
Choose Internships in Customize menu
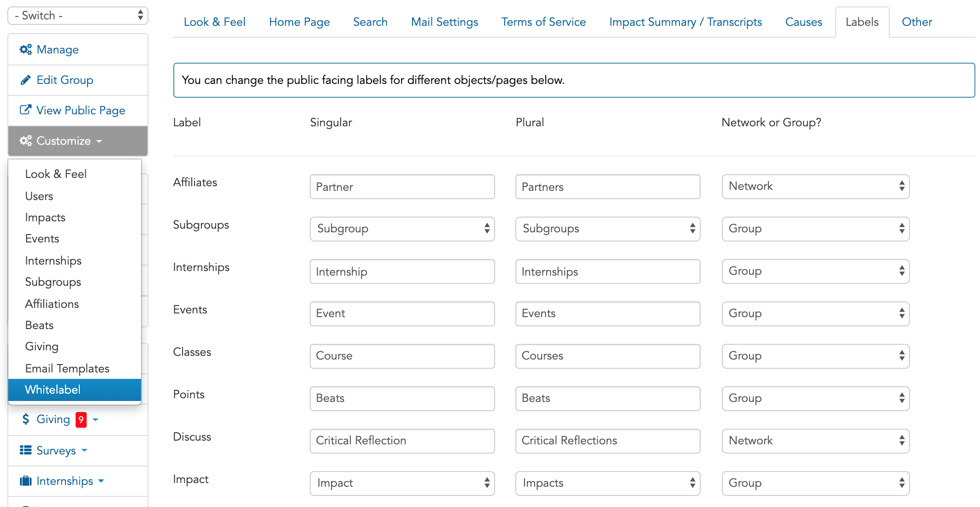pyautogui.click(x=75, y=260)
